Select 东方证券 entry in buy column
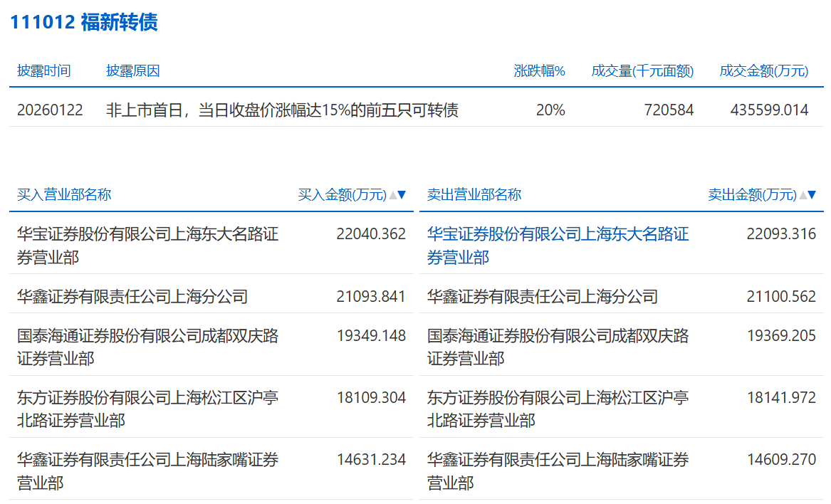This screenshot has width=831, height=504. click(x=147, y=409)
